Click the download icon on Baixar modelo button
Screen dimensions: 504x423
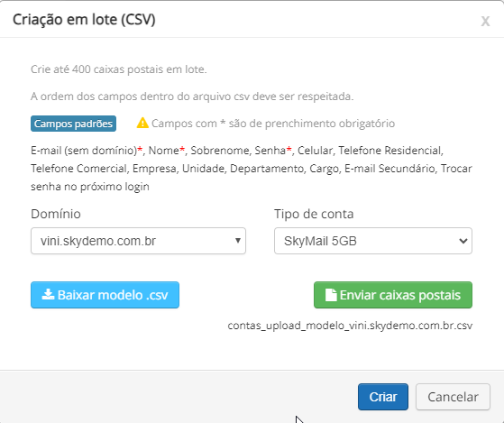48,294
